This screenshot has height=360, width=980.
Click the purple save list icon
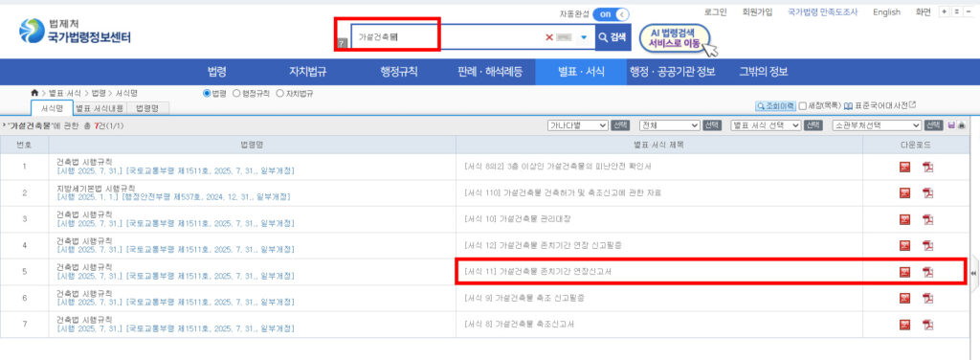(x=951, y=125)
